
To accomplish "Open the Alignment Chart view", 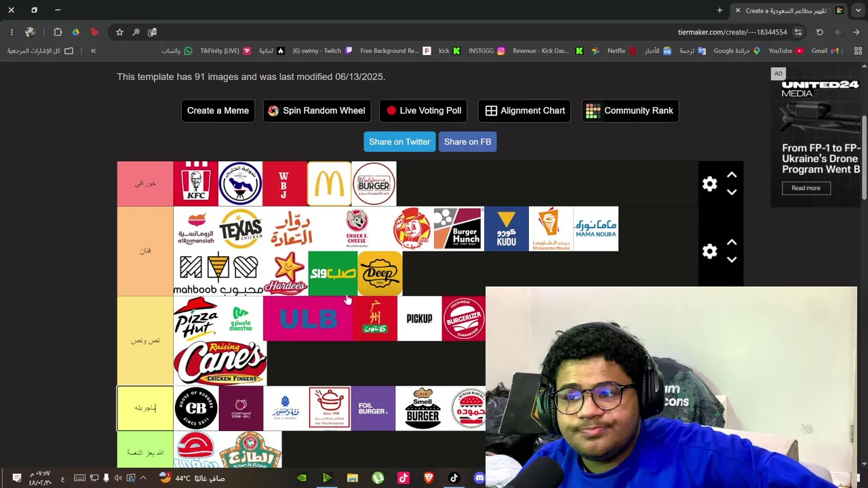I will 524,110.
